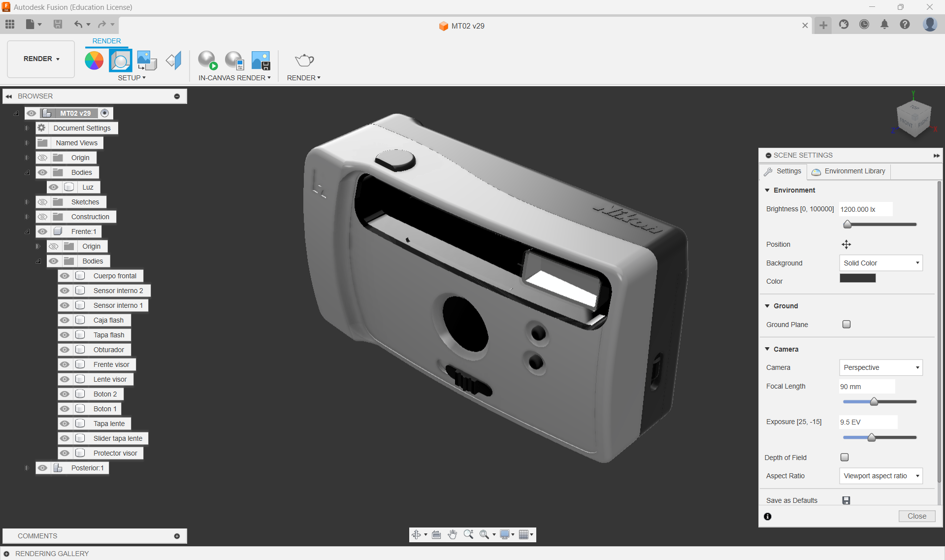Select the Pan hand tool
The image size is (945, 560).
point(452,535)
